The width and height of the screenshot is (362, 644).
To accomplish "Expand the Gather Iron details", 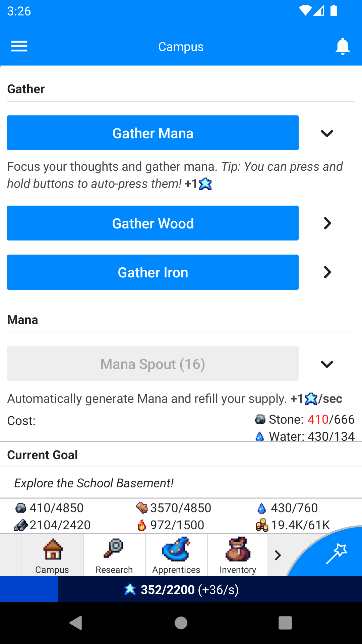I will [327, 272].
